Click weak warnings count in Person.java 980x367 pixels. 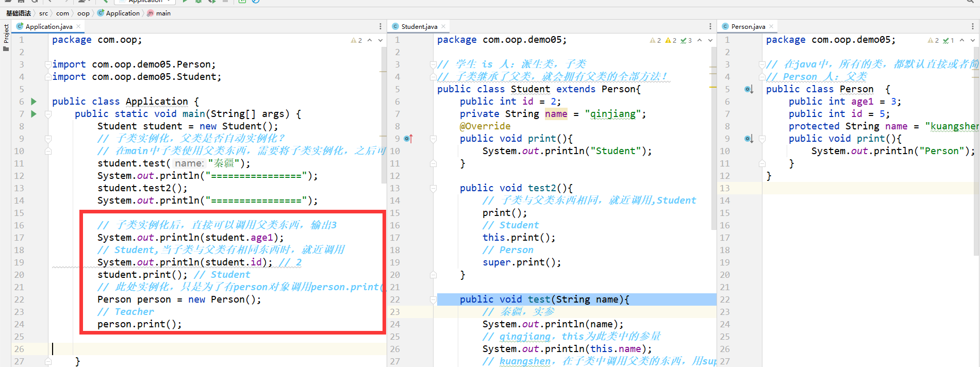(933, 40)
